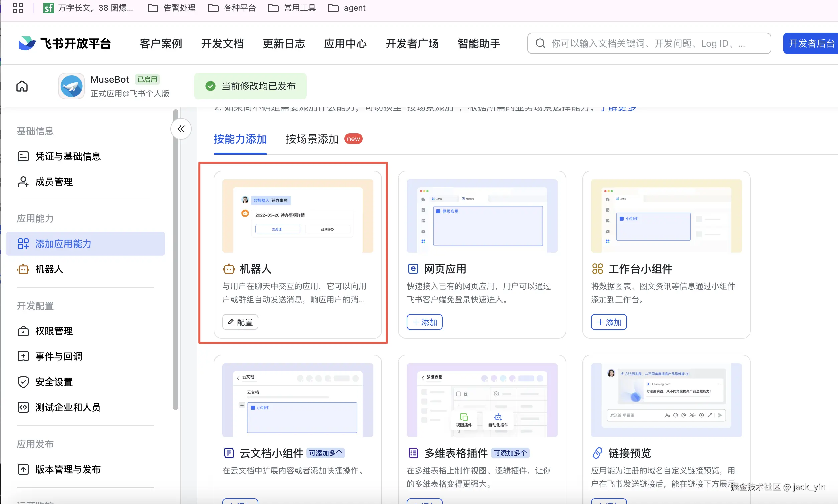Add the 网页应用 capability
Screen dimensions: 838x504
coord(424,322)
